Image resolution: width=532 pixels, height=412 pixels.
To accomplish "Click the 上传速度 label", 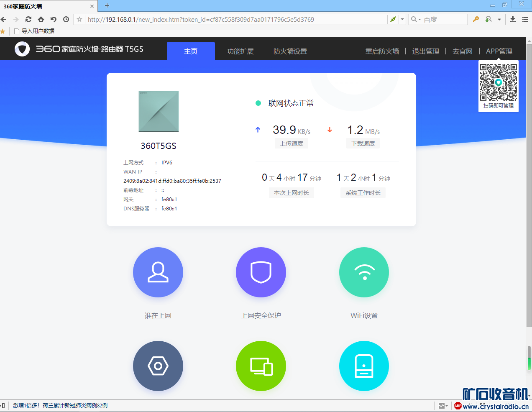I will click(x=292, y=143).
